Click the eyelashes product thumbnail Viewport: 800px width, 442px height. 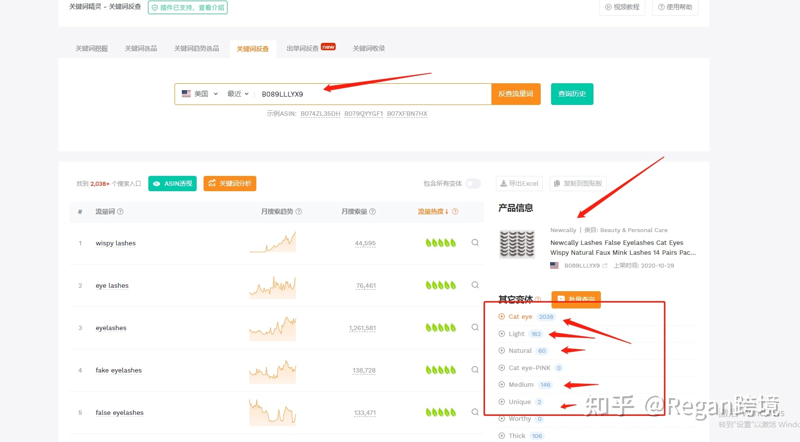coord(516,244)
